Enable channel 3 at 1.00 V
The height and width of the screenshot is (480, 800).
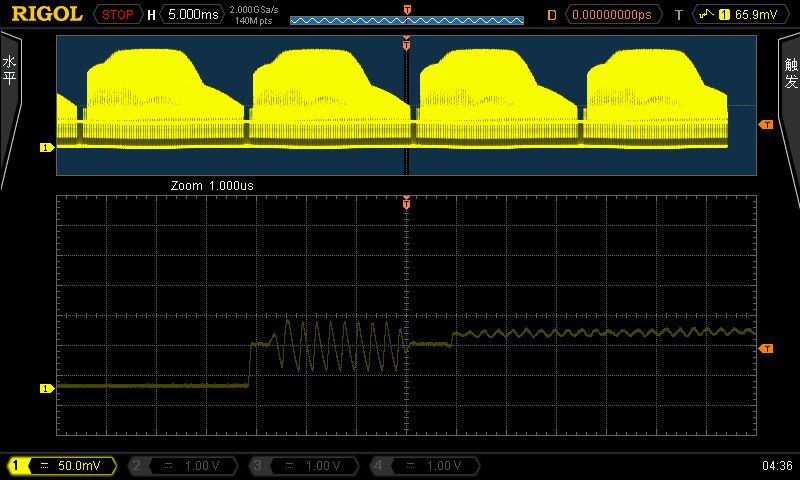click(303, 466)
